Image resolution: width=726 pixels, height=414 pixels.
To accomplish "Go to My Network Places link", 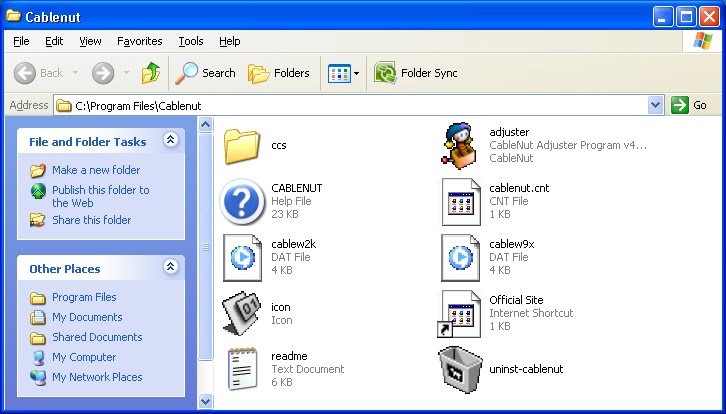I will point(97,377).
